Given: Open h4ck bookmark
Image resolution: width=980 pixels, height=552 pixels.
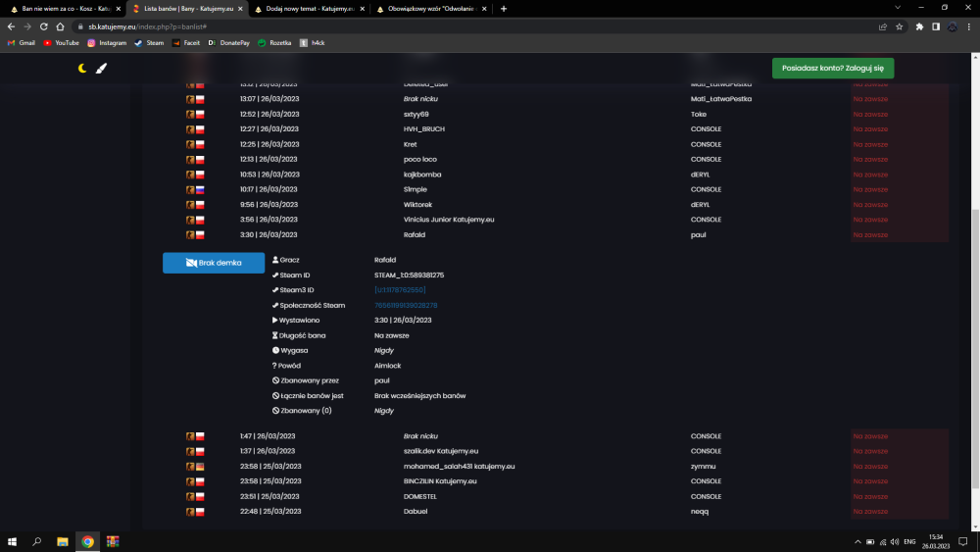Looking at the screenshot, I should 312,43.
